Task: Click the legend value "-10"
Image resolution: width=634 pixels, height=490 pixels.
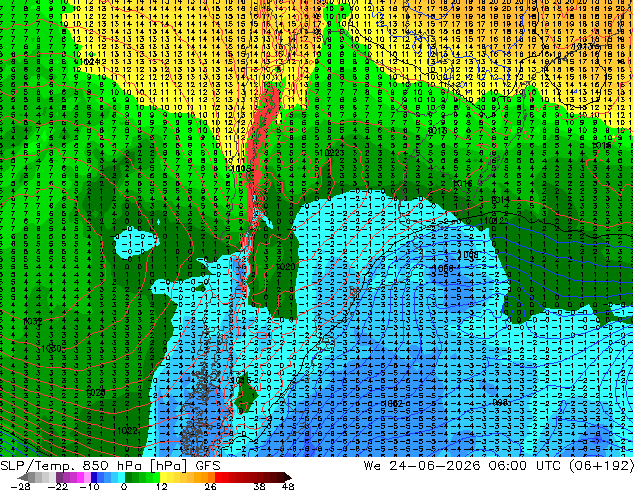Action: point(89,486)
